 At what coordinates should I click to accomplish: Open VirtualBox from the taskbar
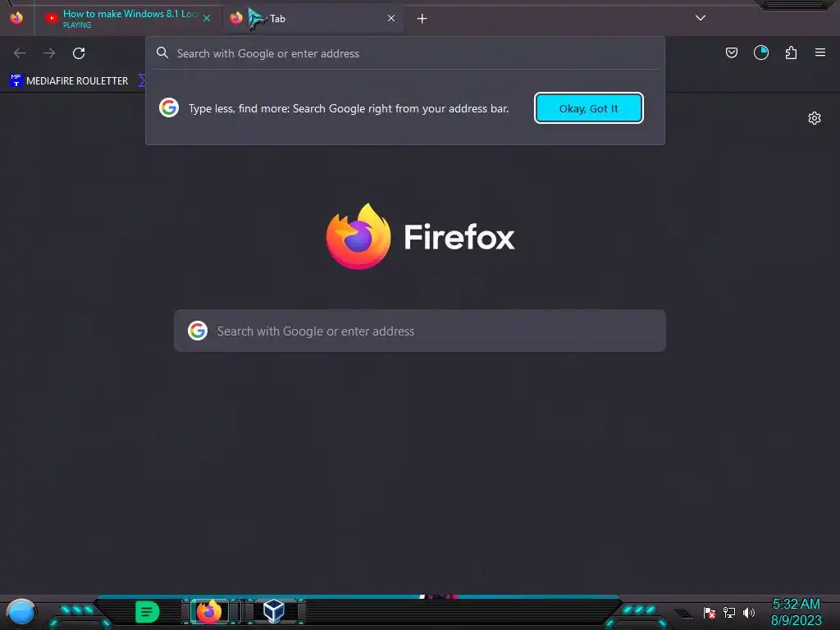point(274,611)
